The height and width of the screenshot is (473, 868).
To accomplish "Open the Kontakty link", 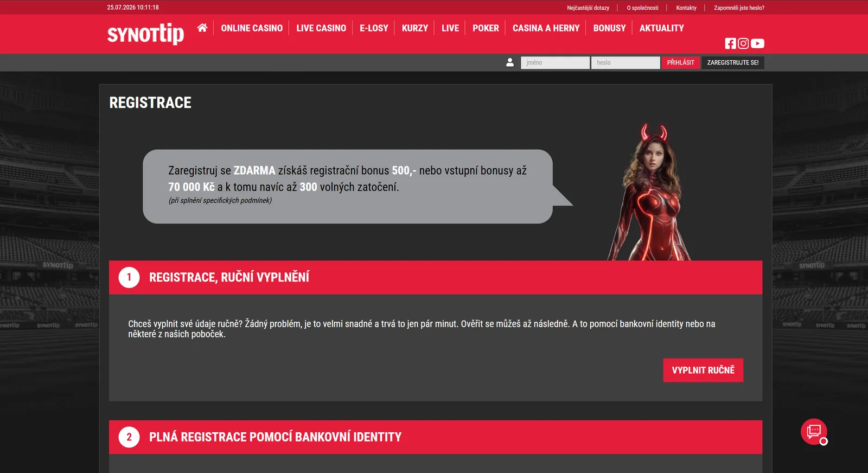I will tap(686, 8).
